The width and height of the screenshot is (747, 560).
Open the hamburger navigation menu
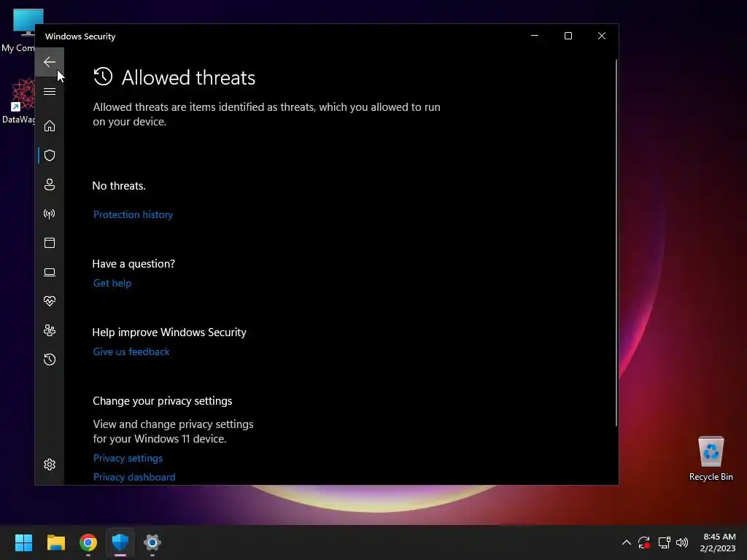pos(50,91)
